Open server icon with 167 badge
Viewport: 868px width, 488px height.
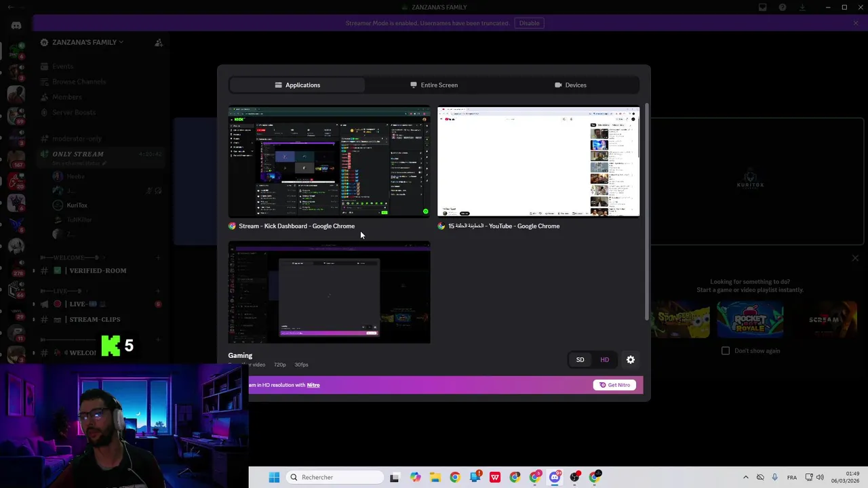click(x=16, y=159)
